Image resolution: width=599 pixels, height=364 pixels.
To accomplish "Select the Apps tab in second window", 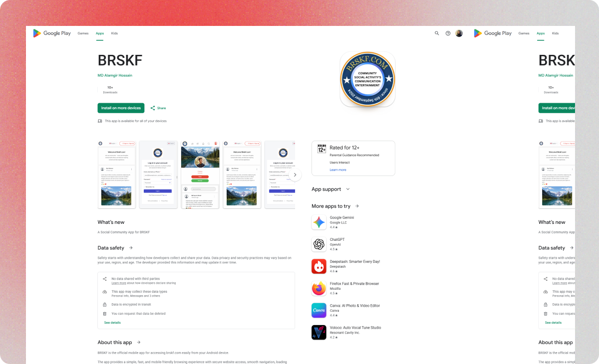I will click(x=541, y=33).
